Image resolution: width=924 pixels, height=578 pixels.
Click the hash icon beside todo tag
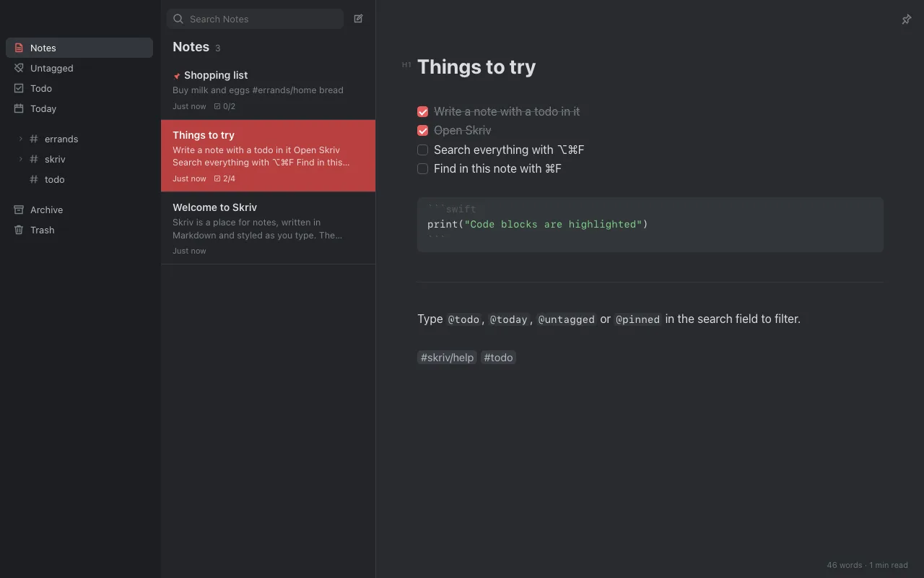34,179
